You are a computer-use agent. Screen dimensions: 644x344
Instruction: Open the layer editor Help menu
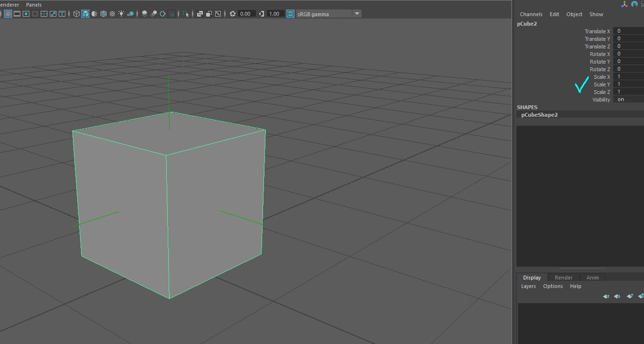point(575,286)
